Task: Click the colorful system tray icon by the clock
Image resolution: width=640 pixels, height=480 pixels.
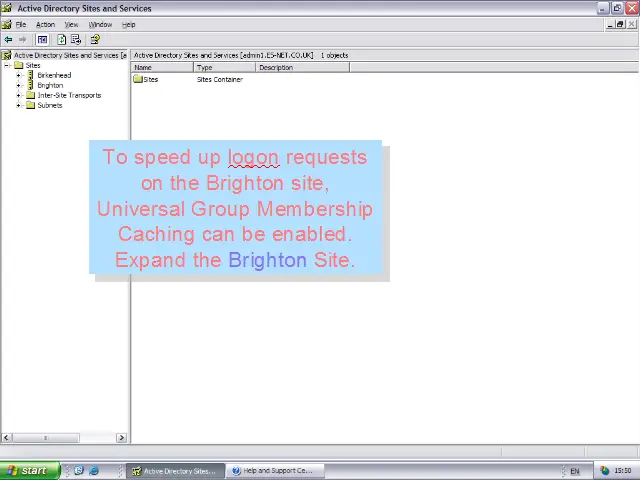Action: coord(604,471)
